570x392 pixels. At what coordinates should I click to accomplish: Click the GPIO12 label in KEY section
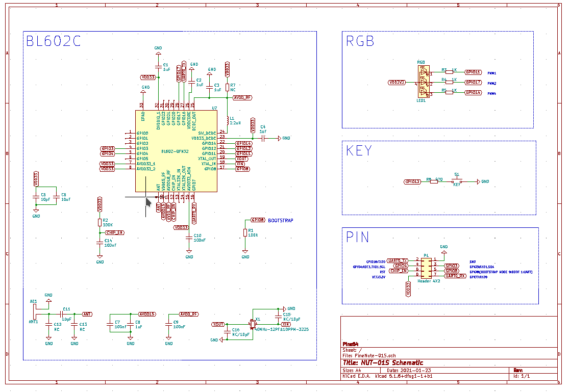[412, 181]
